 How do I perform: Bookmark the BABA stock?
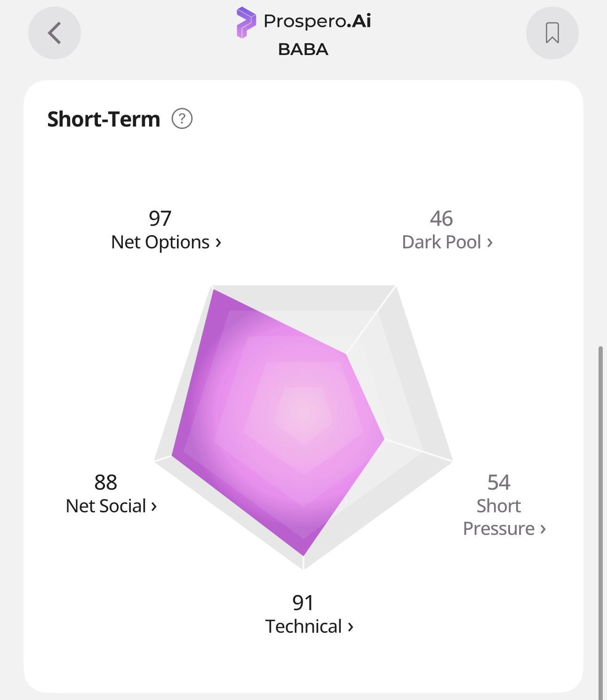(552, 33)
